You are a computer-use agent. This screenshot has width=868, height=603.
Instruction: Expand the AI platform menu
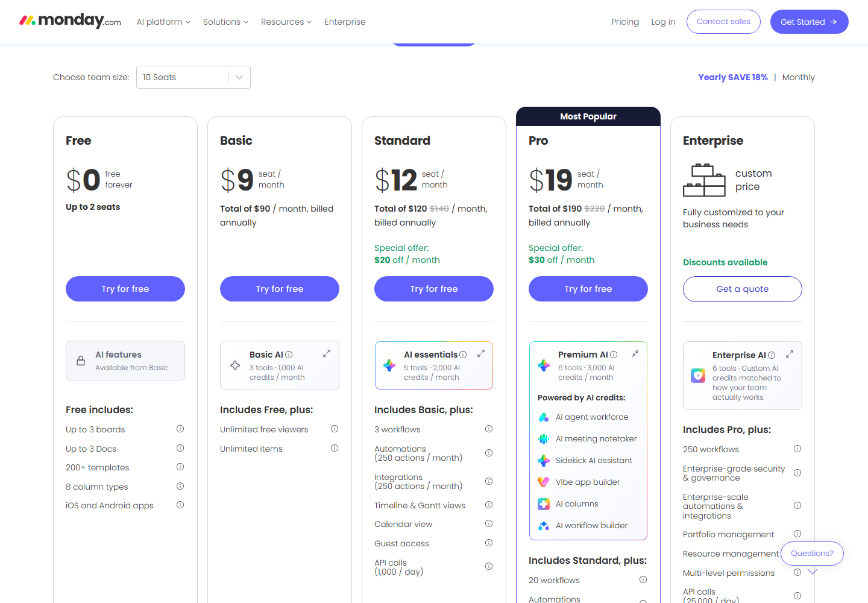pyautogui.click(x=163, y=22)
